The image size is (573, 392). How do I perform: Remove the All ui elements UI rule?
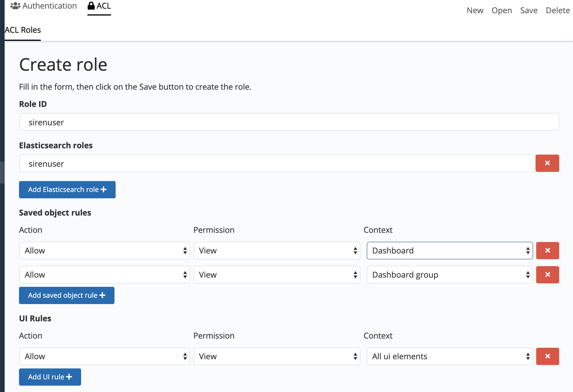(547, 356)
